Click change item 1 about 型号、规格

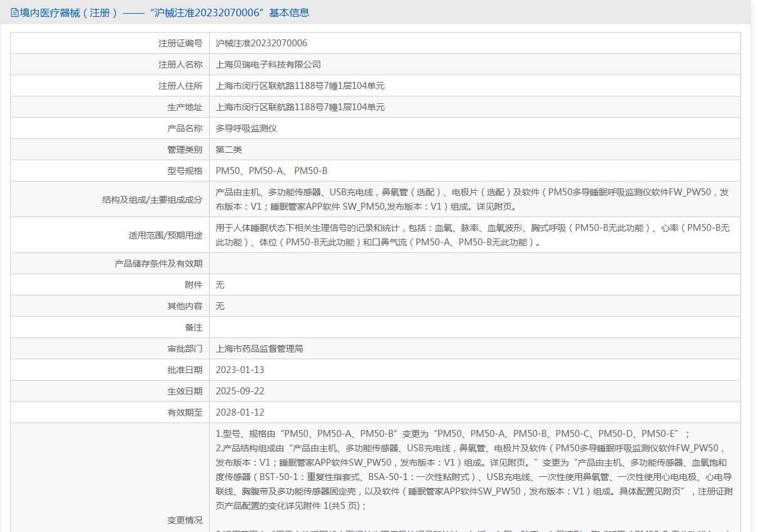[453, 434]
